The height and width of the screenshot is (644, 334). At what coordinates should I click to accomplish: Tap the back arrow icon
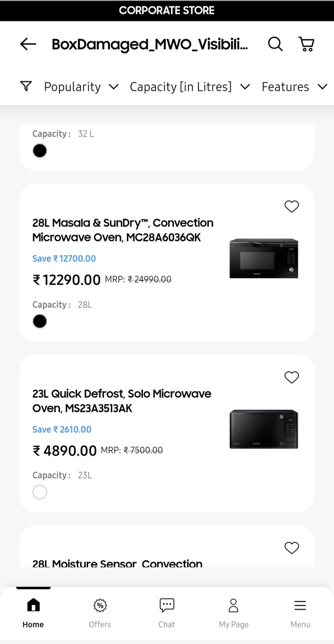28,44
